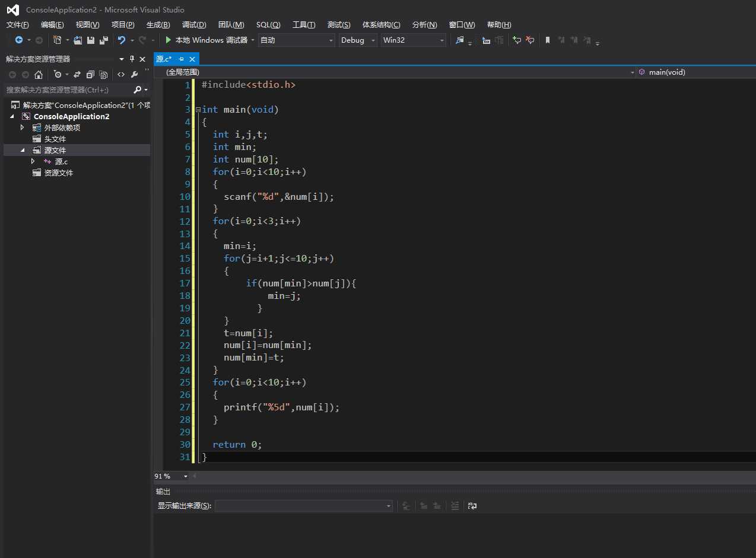Screen dimensions: 756x558
Task: Click the #include<stdio.h> line
Action: click(249, 85)
